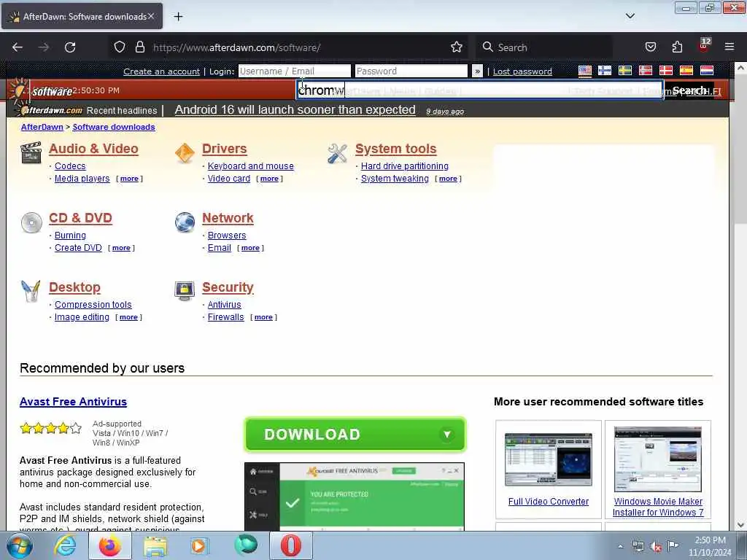Click the browser back arrow
This screenshot has width=747, height=560.
(x=18, y=47)
